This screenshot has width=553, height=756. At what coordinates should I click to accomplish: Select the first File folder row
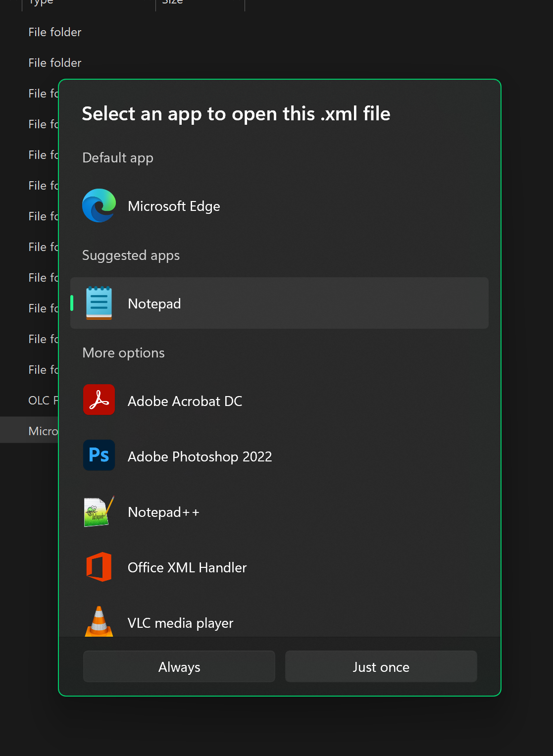(54, 32)
